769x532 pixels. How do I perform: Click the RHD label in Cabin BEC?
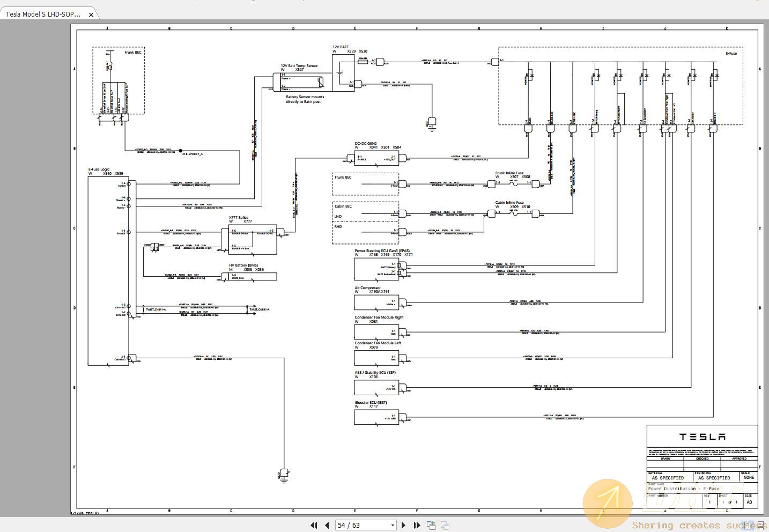click(x=338, y=227)
